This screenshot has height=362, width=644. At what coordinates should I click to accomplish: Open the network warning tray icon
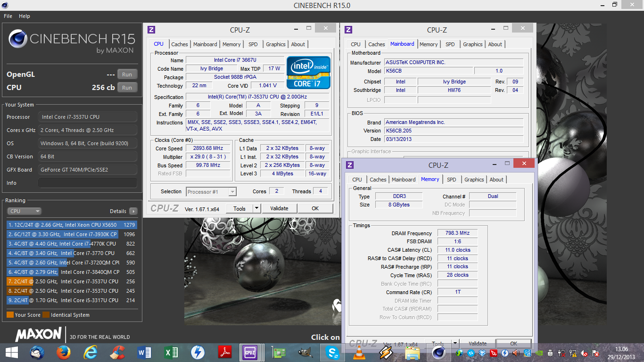tap(573, 353)
